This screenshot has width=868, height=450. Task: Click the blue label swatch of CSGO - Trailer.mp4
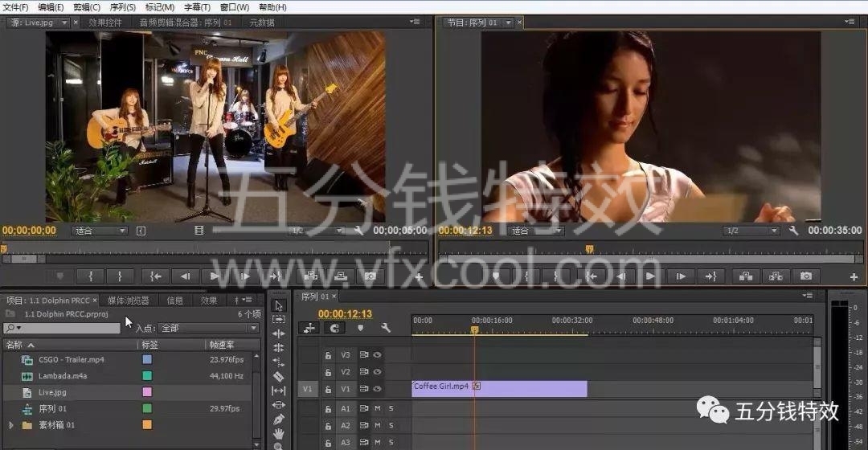point(147,359)
